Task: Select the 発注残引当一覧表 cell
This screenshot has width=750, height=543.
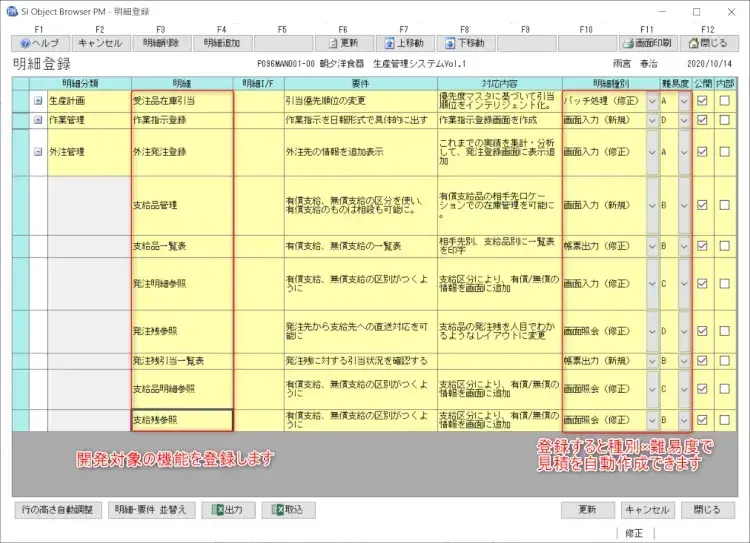Action: point(182,361)
